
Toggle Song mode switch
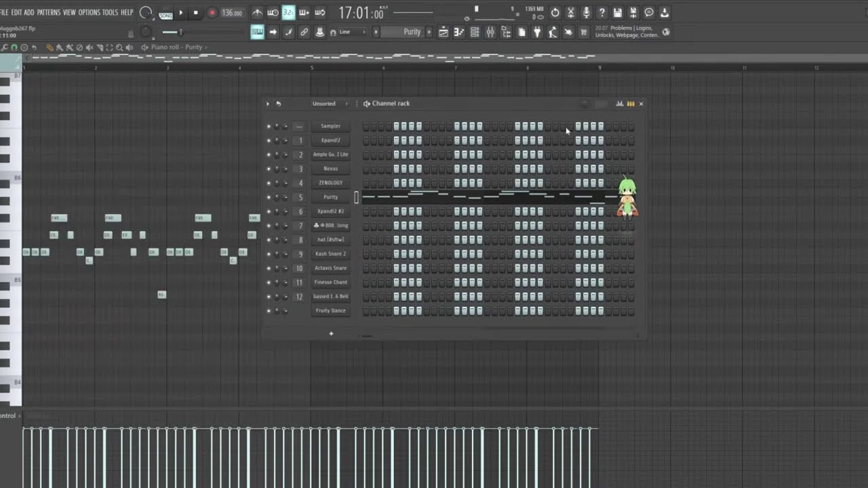(x=165, y=14)
